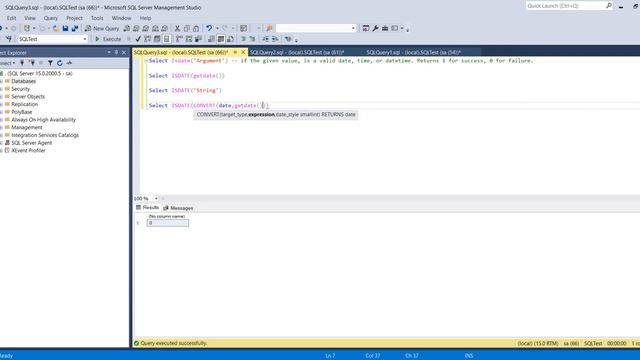This screenshot has width=640, height=360.
Task: Close the SQLQuery3.sql tab
Action: click(x=243, y=52)
